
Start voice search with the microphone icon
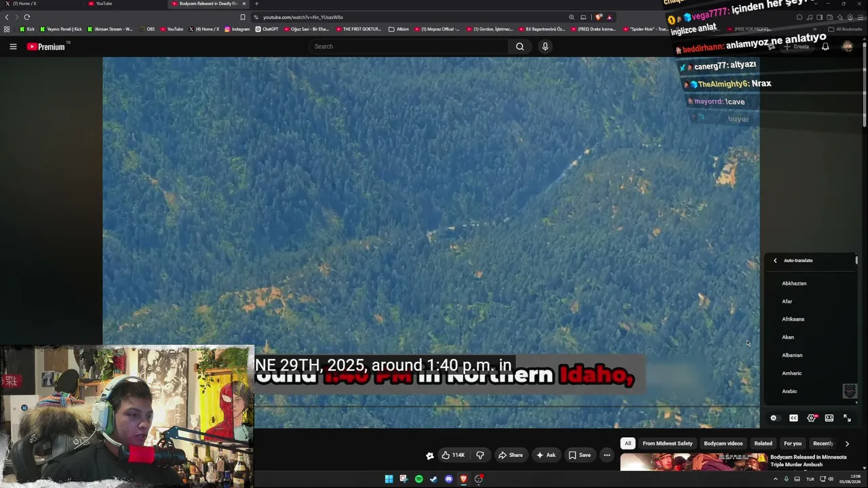[545, 47]
